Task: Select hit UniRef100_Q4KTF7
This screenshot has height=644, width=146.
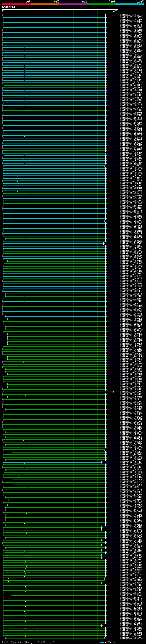Action: click(131, 85)
